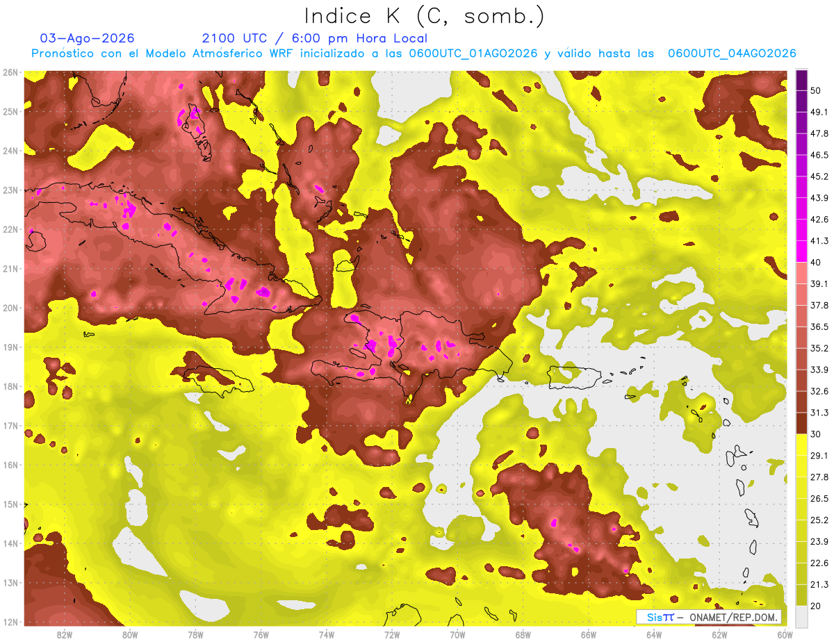
Task: Click the "Indice K (C, somb.)" title
Action: point(424,16)
